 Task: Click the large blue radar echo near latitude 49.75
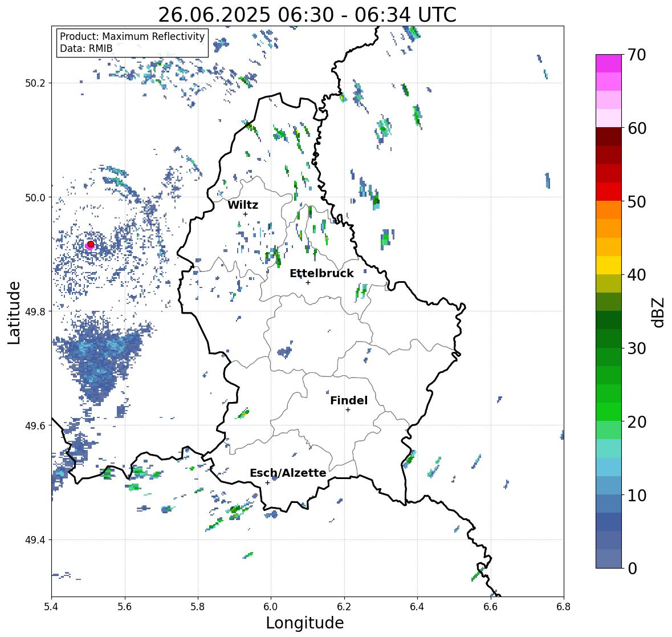tap(101, 358)
